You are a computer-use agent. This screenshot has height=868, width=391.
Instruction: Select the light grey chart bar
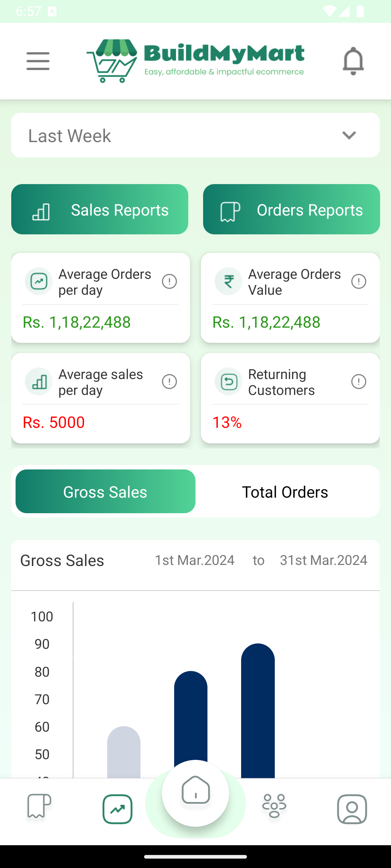[x=124, y=752]
